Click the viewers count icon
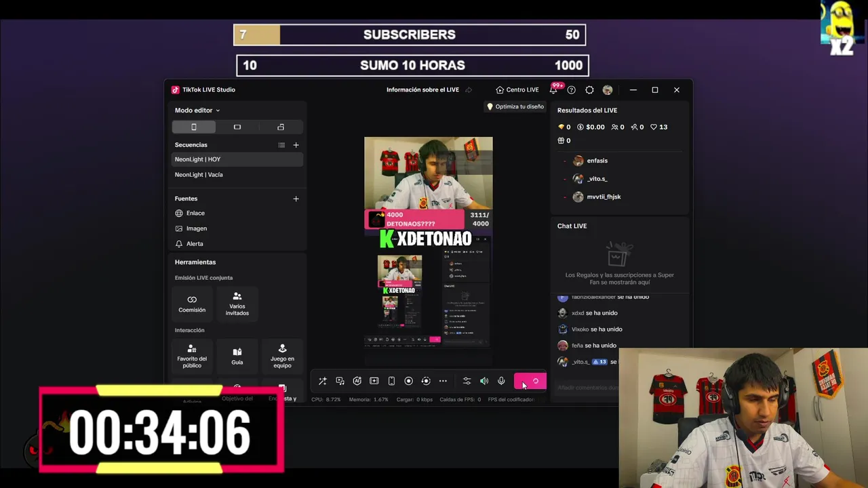 click(618, 127)
